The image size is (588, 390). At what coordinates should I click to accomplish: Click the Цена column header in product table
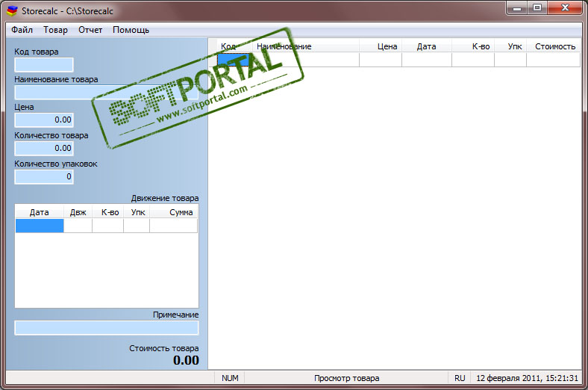click(x=381, y=46)
